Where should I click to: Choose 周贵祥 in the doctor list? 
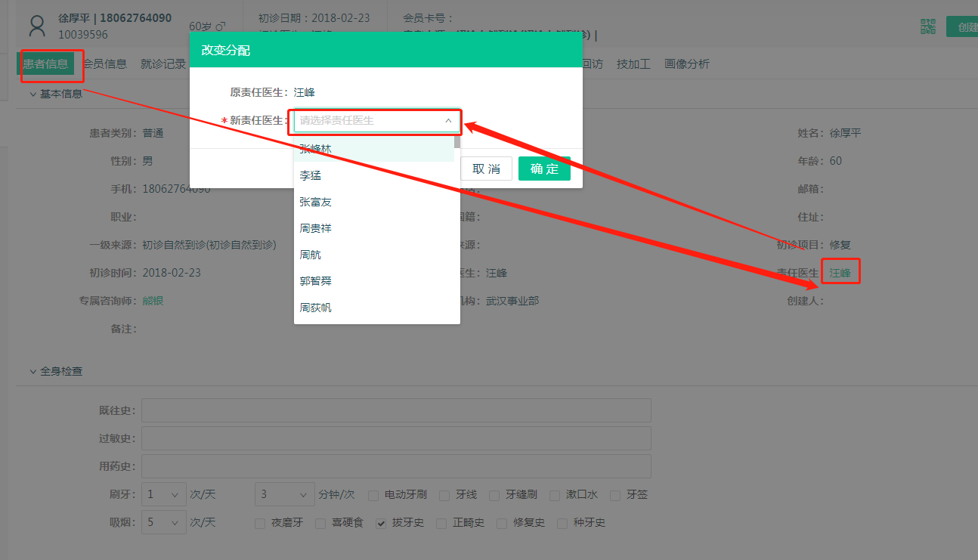tap(315, 228)
